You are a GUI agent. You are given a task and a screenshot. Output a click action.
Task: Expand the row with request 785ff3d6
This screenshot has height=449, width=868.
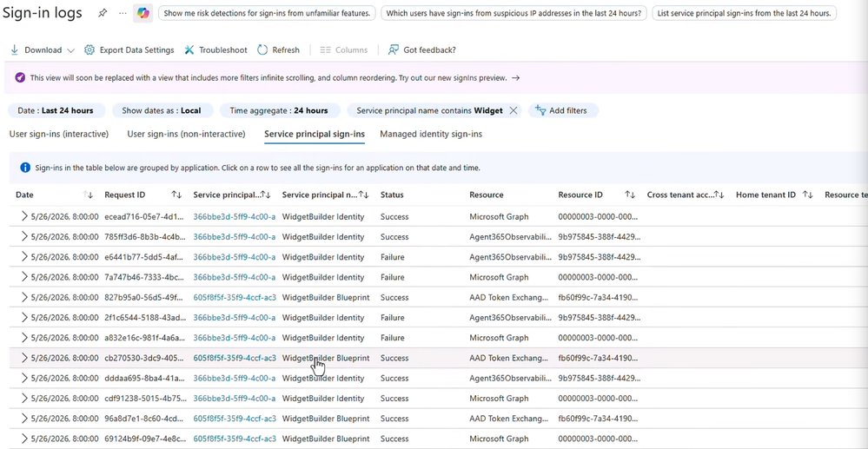[x=24, y=236]
